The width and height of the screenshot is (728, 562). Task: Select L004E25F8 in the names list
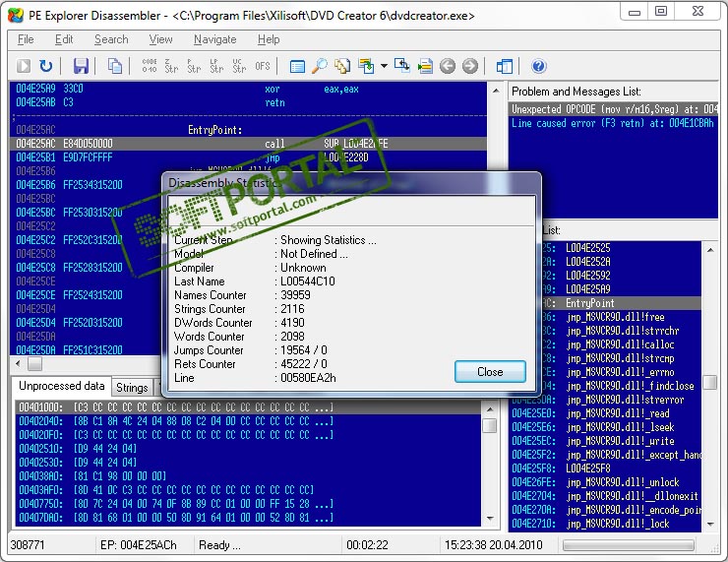click(x=606, y=468)
